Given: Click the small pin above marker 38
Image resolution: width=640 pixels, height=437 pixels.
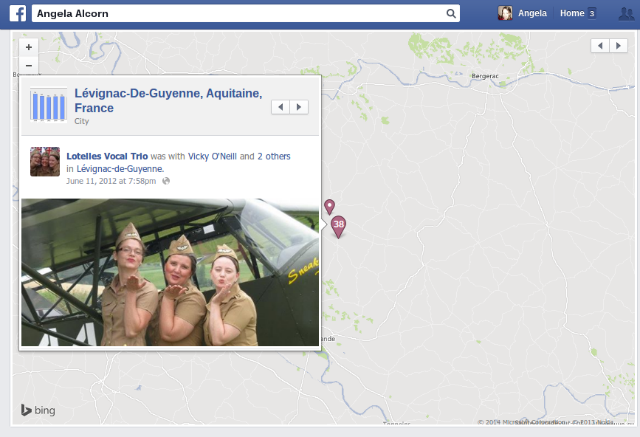Looking at the screenshot, I should click(x=329, y=206).
